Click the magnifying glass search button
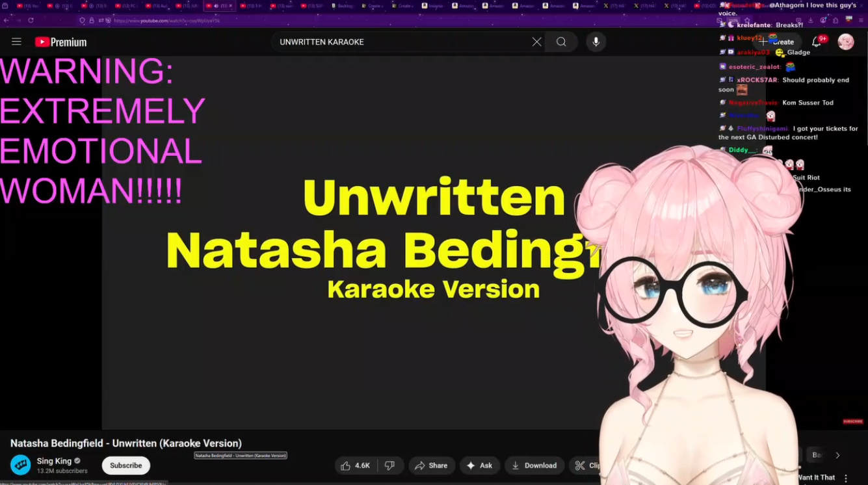868x485 pixels. click(x=561, y=42)
